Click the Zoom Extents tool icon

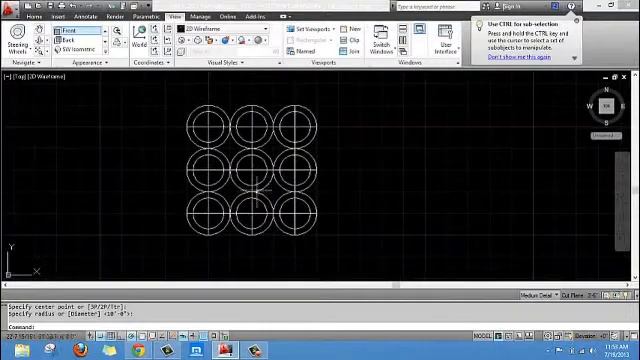[x=39, y=51]
